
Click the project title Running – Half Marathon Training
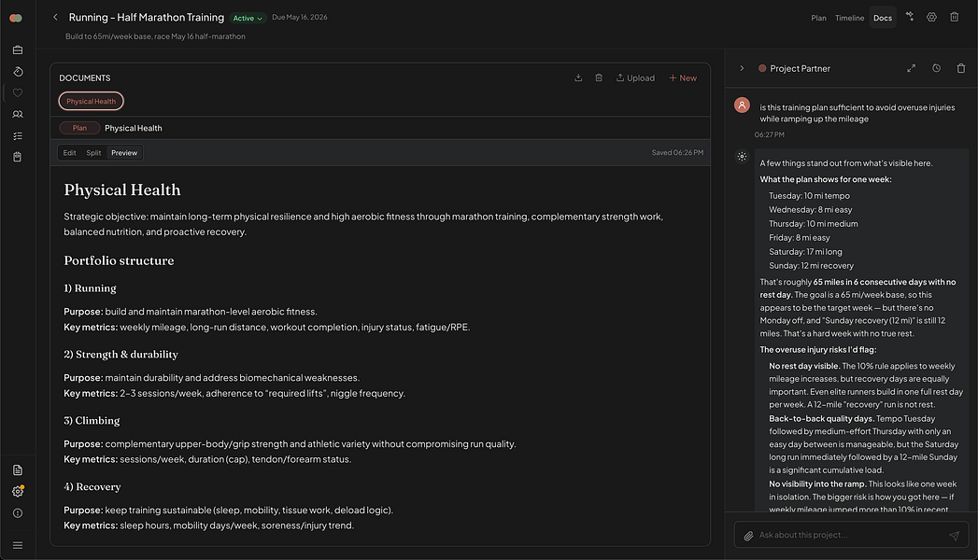click(x=147, y=18)
